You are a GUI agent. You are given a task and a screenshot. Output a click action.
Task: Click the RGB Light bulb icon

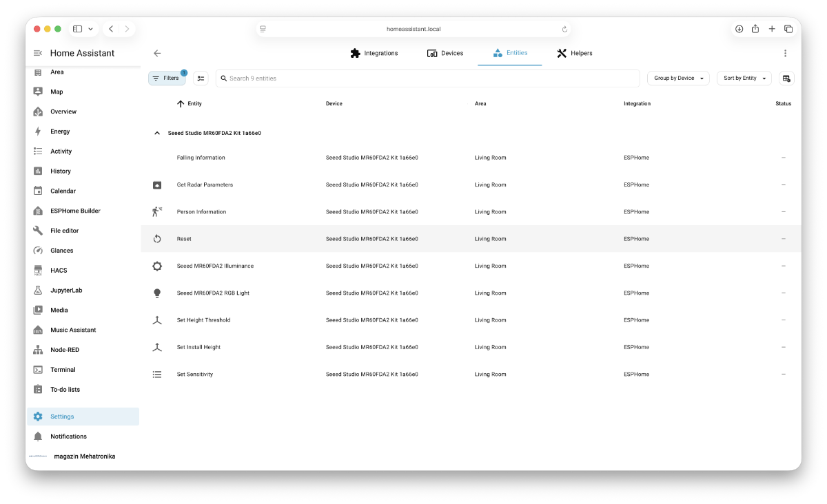157,293
